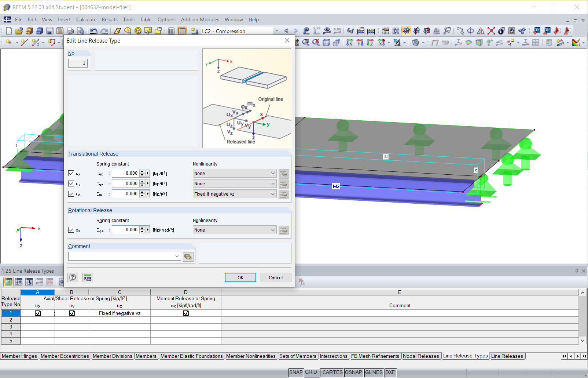Go to previous load case arrow
This screenshot has height=378, width=588.
(286, 31)
